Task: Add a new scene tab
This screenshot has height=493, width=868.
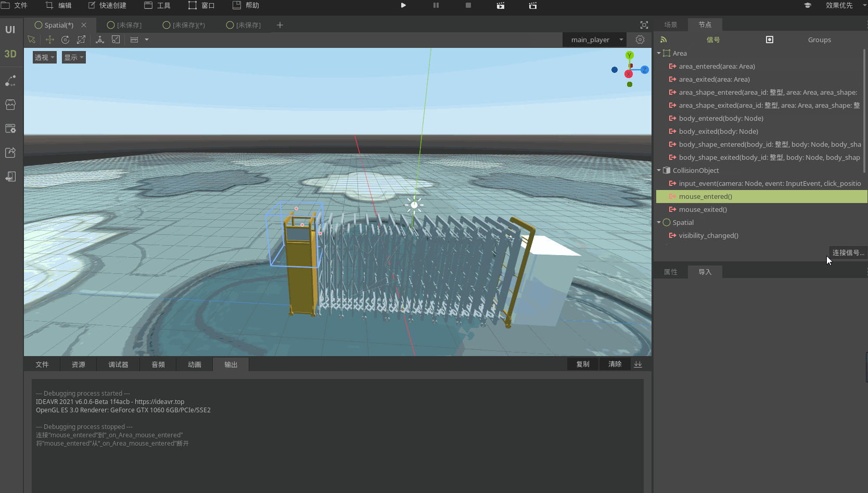Action: 280,25
